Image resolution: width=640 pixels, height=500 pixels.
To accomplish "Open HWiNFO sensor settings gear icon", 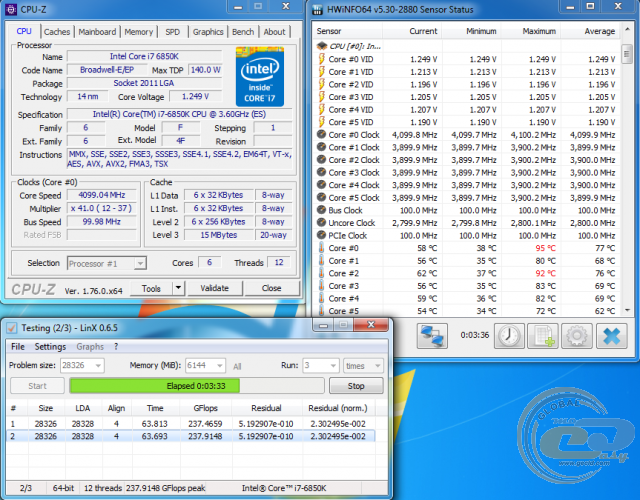I will coord(577,336).
